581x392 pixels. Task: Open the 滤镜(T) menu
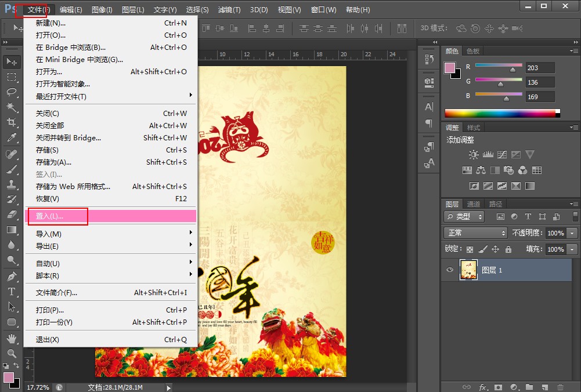tap(229, 10)
